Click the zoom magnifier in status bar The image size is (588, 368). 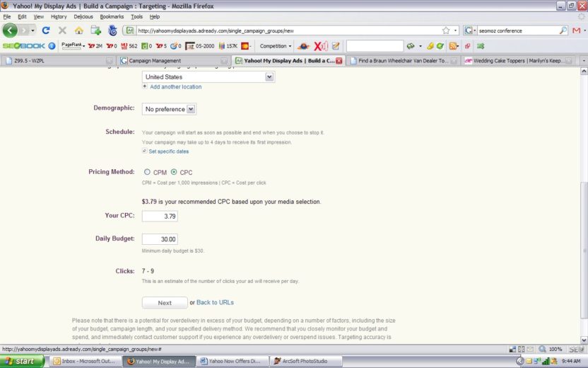click(542, 349)
